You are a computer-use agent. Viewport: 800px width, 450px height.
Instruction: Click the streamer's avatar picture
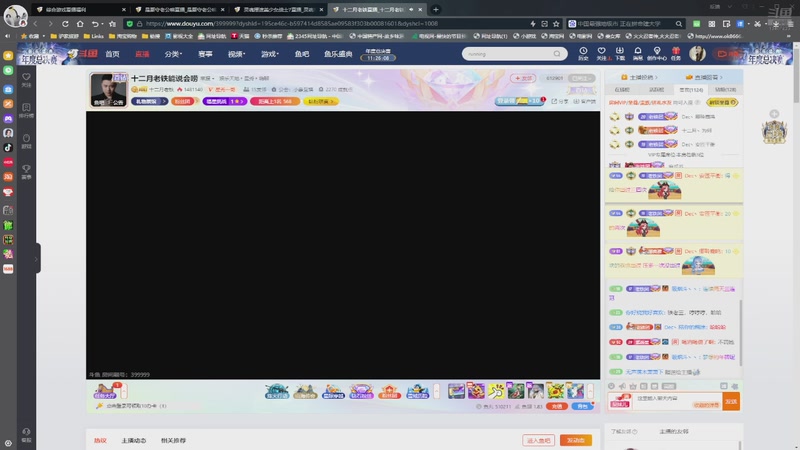coord(108,89)
